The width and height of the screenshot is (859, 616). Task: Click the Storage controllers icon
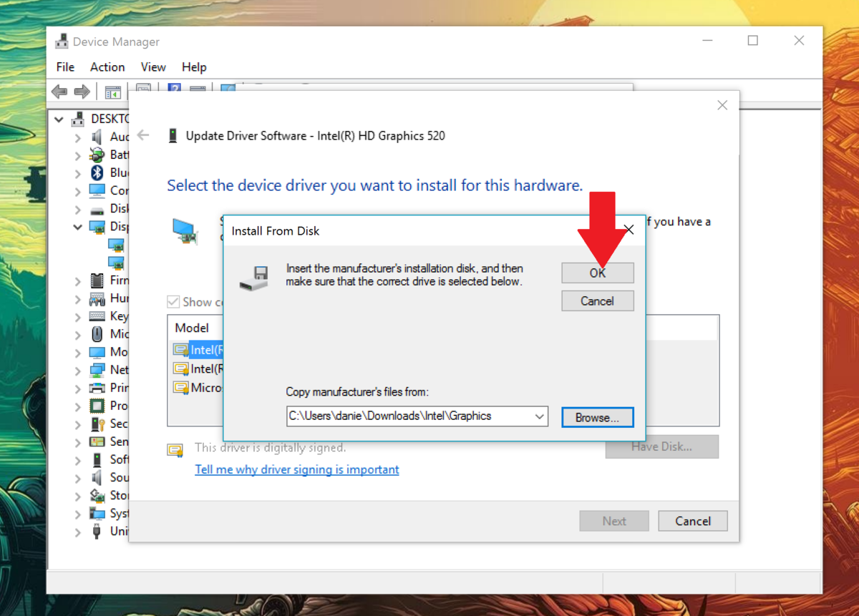pyautogui.click(x=97, y=495)
